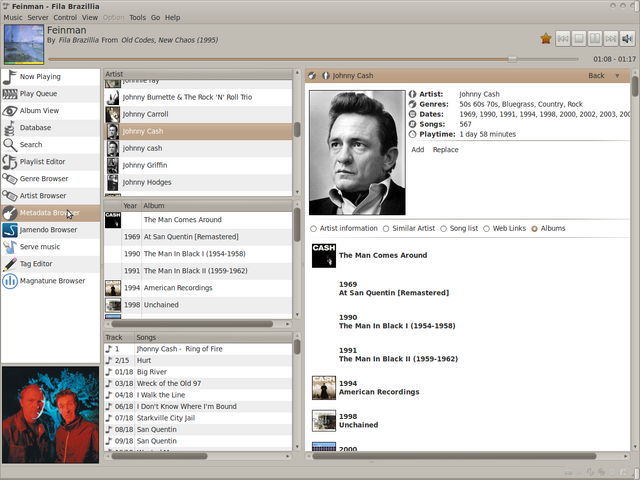
Task: Open the Genre Browser
Action: (50, 179)
